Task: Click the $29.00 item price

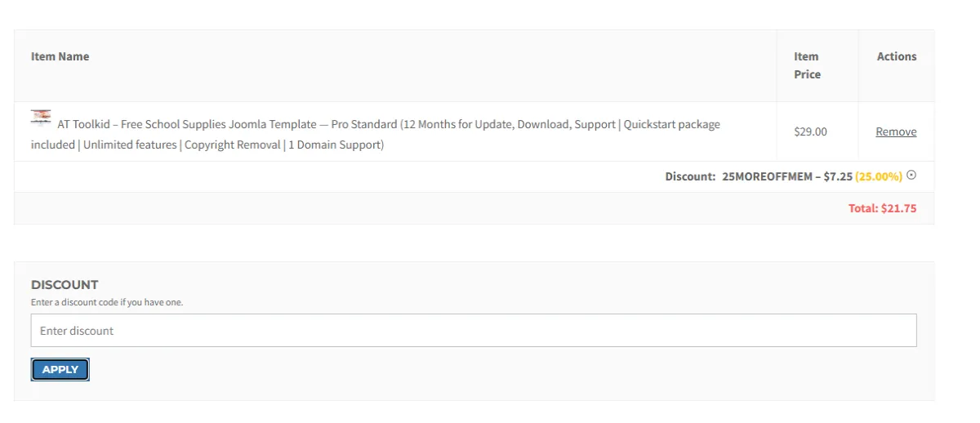Action: pos(810,131)
